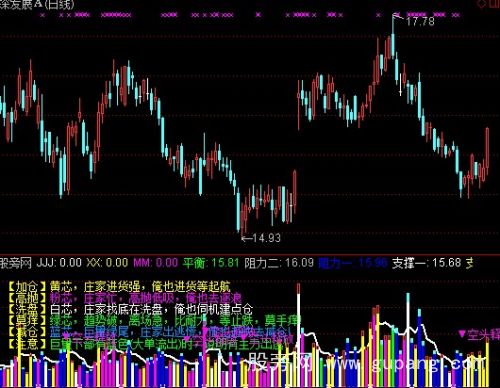The image size is (500, 388).
Task: Select the MM: 0.00 indicator value
Action: tap(156, 263)
